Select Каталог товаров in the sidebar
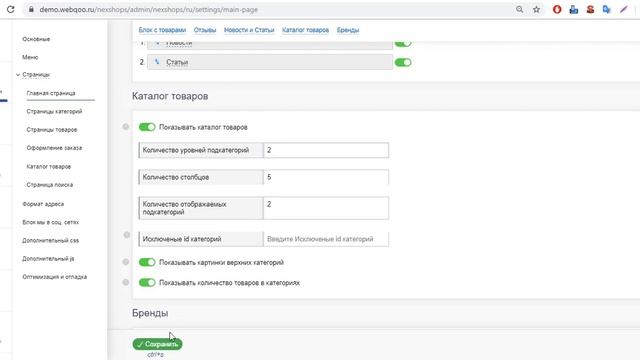The width and height of the screenshot is (640, 360). (49, 167)
